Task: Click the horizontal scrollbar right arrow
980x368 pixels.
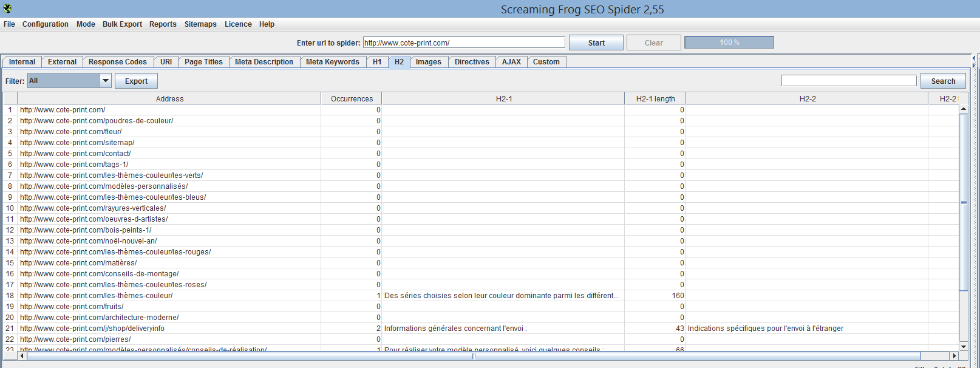Action: 954,356
